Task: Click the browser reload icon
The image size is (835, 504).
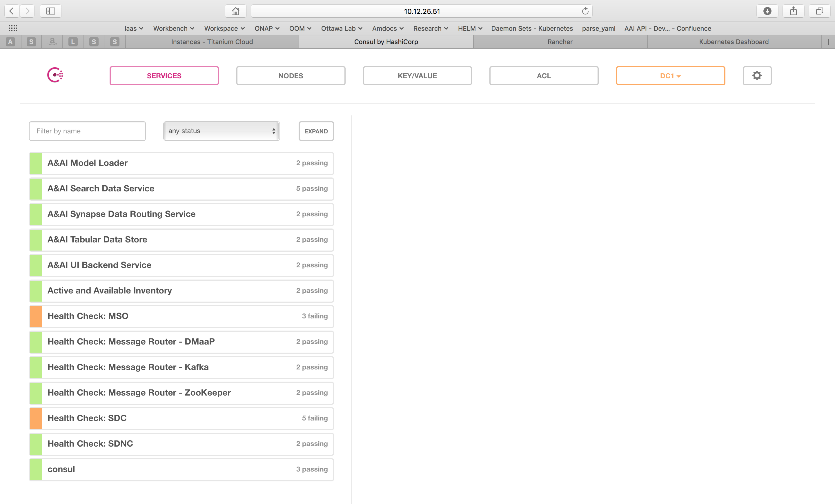Action: 585,11
